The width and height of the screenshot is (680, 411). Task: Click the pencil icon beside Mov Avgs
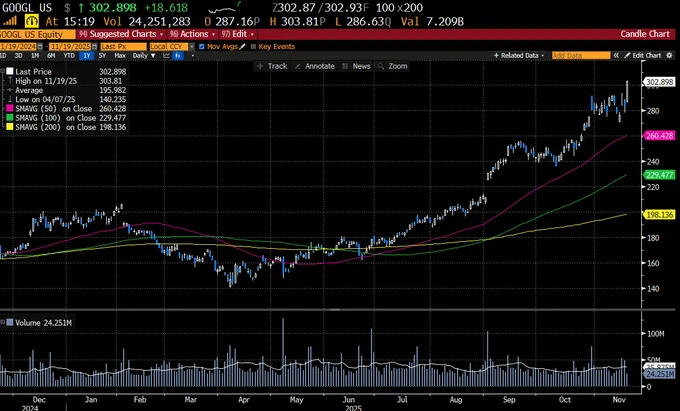[x=242, y=46]
